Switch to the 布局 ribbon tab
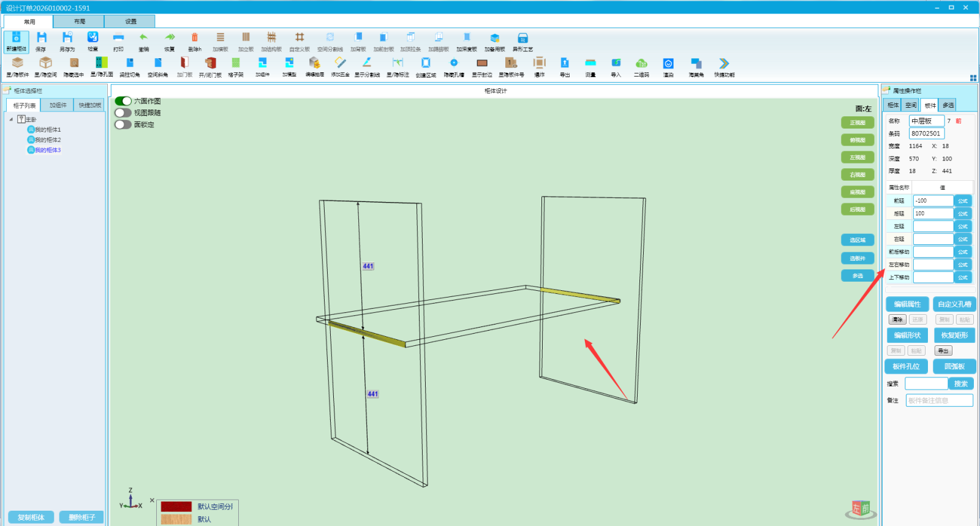Image resolution: width=980 pixels, height=526 pixels. (79, 21)
